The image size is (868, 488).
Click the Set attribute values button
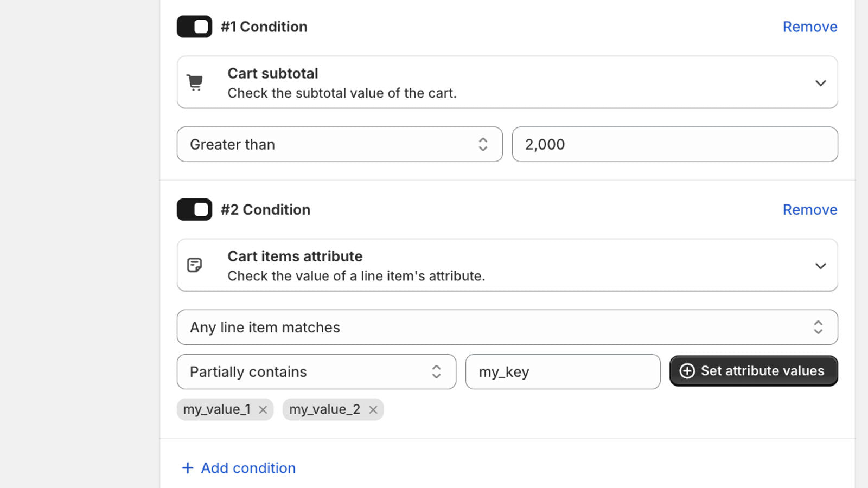(x=754, y=371)
